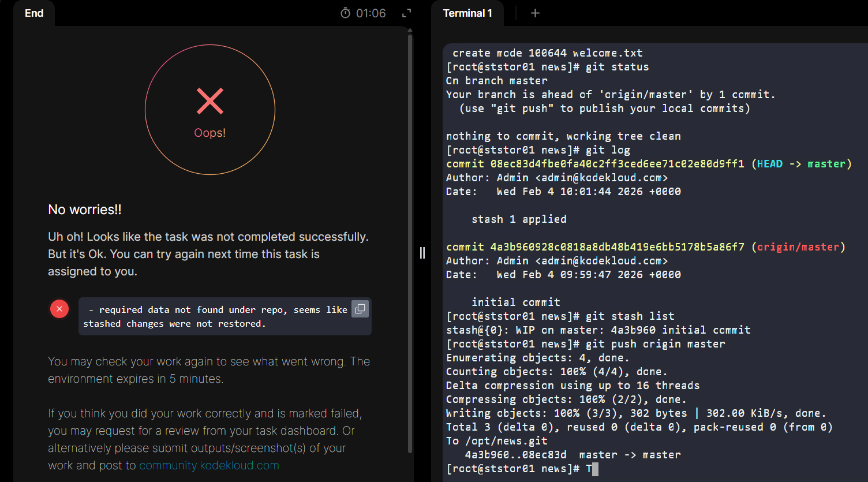
Task: Click the "Compressing objects: 100% (2/2), done." line
Action: (x=566, y=399)
